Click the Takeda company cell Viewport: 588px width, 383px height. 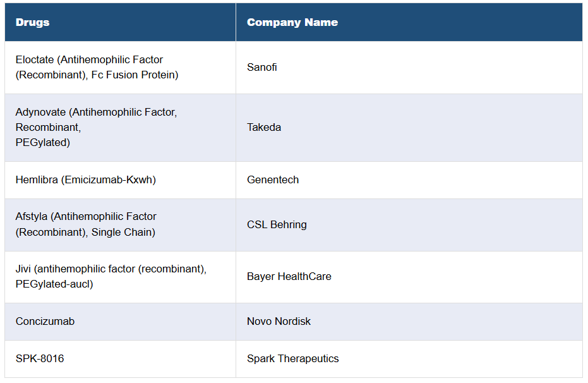click(264, 128)
